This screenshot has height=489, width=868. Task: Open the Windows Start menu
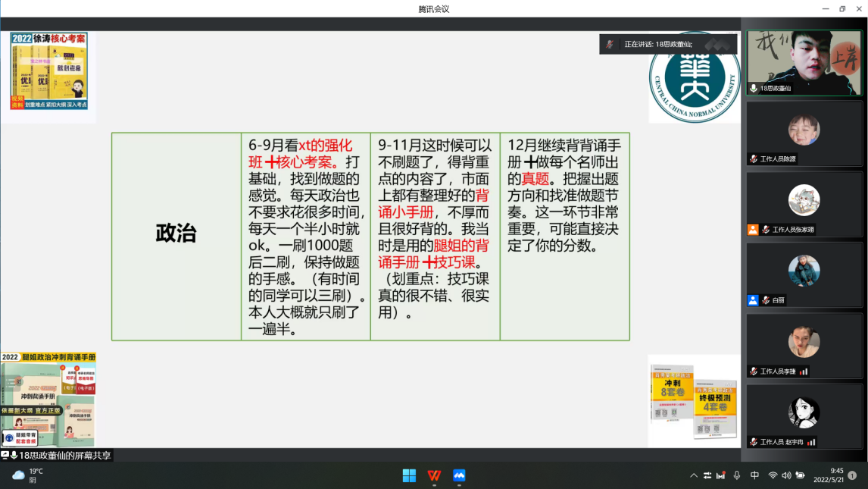point(409,475)
